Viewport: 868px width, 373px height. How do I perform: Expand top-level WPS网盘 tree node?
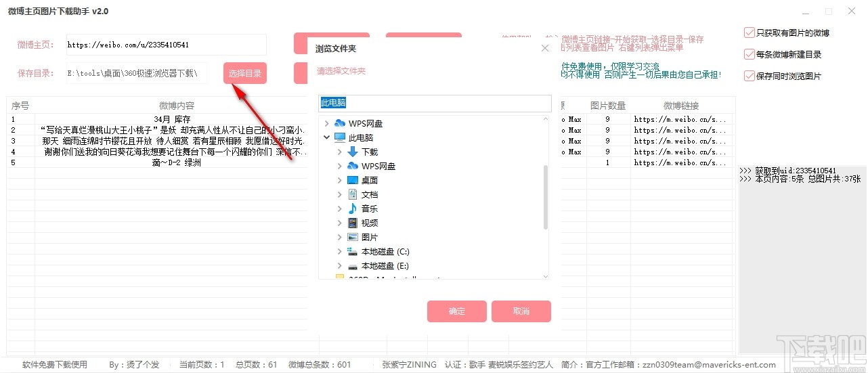(327, 123)
